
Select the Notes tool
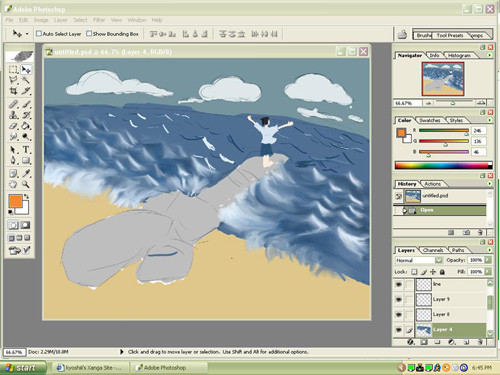tap(13, 173)
